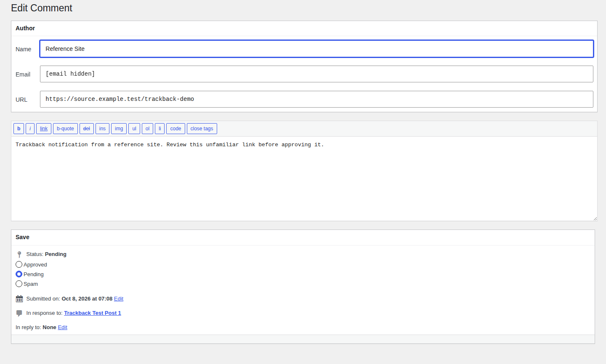606x364 pixels.
Task: Click the calendar icon beside Submitted on
Action: point(19,299)
